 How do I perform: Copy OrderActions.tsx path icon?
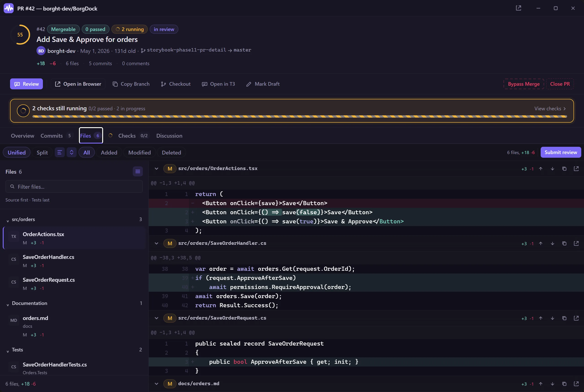(564, 169)
